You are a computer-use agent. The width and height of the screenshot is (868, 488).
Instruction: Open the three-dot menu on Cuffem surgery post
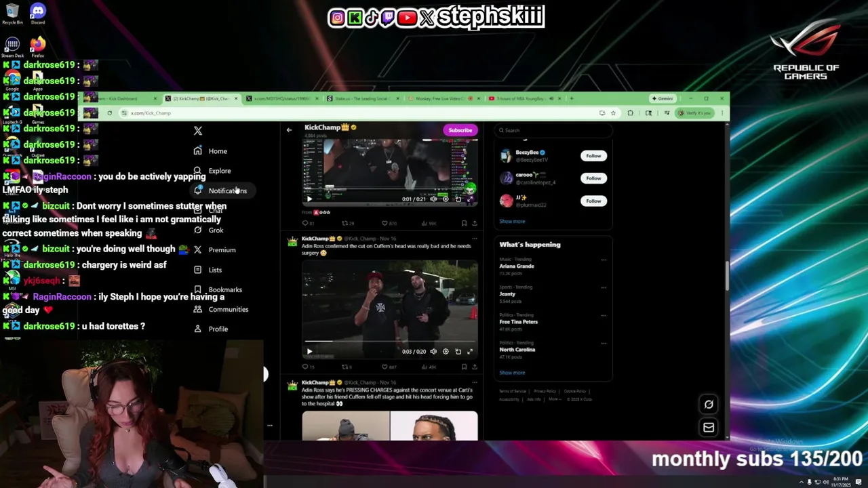474,239
